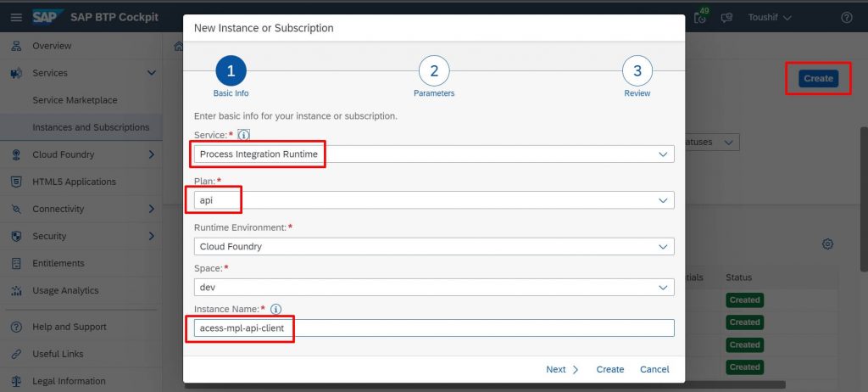Click Create in the dialog footer
The width and height of the screenshot is (868, 392).
(610, 369)
